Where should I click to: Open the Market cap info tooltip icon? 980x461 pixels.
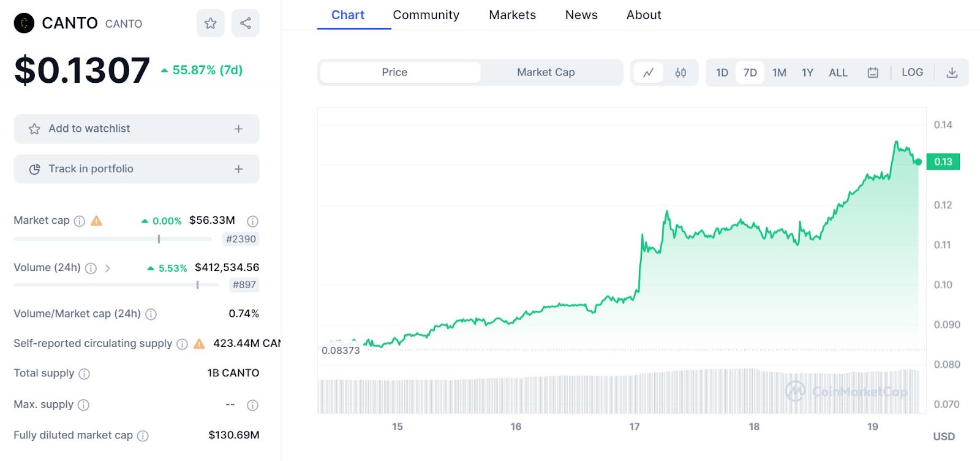80,221
